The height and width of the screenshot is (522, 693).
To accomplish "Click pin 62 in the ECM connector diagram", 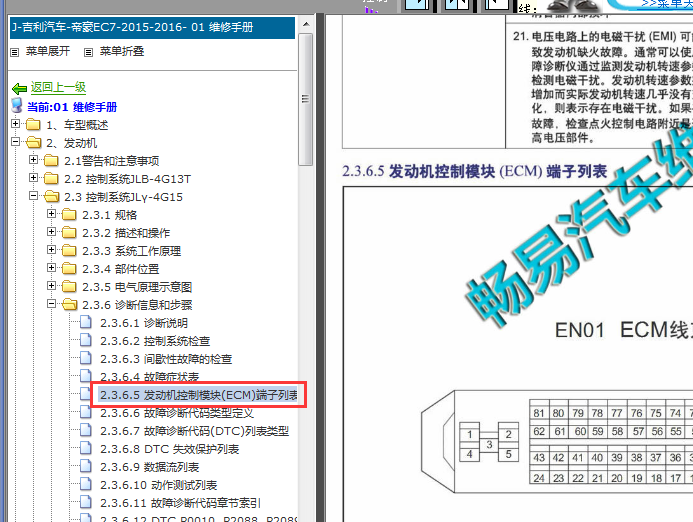I will tap(539, 431).
